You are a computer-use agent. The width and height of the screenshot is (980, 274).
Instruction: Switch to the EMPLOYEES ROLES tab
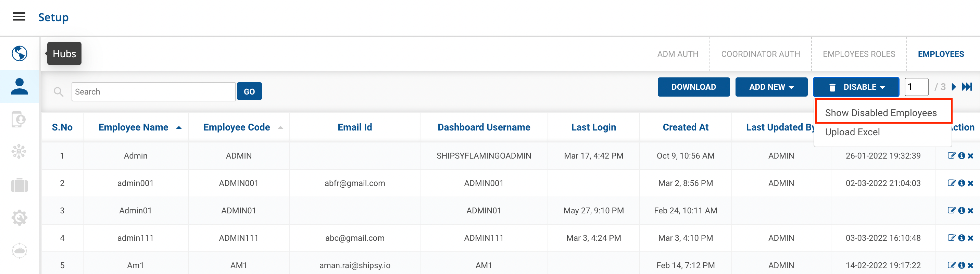859,54
